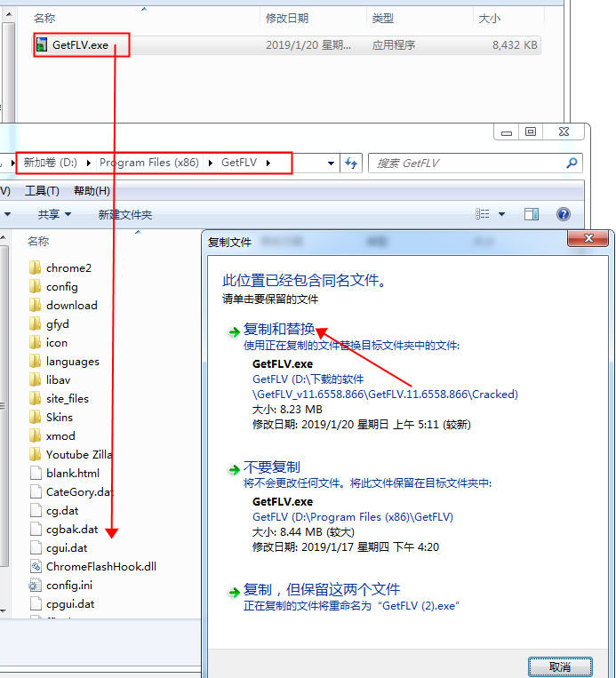This screenshot has height=678, width=616.
Task: Click GetFLV file list scrollbar thumb
Action: (4, 405)
